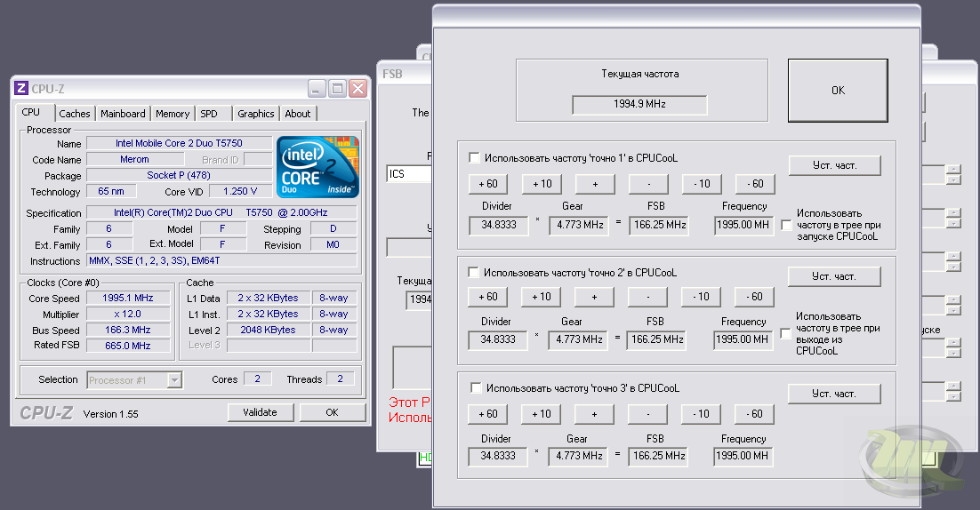
Task: Click +60 button in frequency 1 group
Action: [488, 184]
